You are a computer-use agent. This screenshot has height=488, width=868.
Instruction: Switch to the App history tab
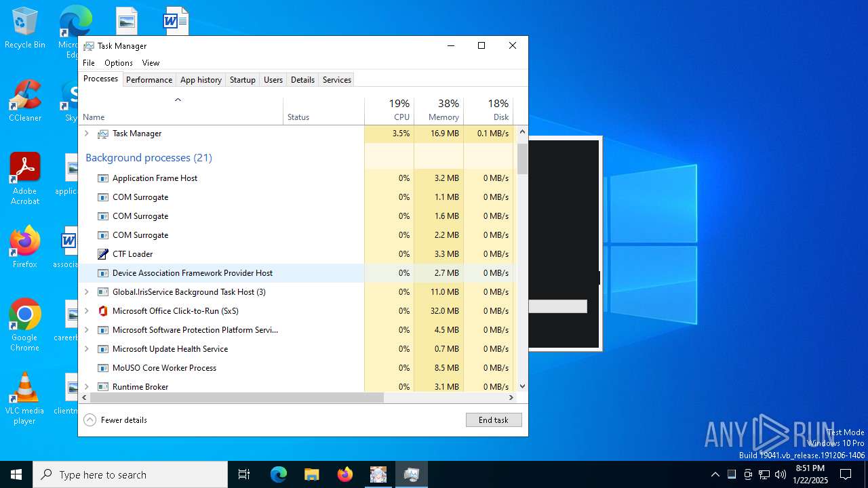tap(201, 80)
